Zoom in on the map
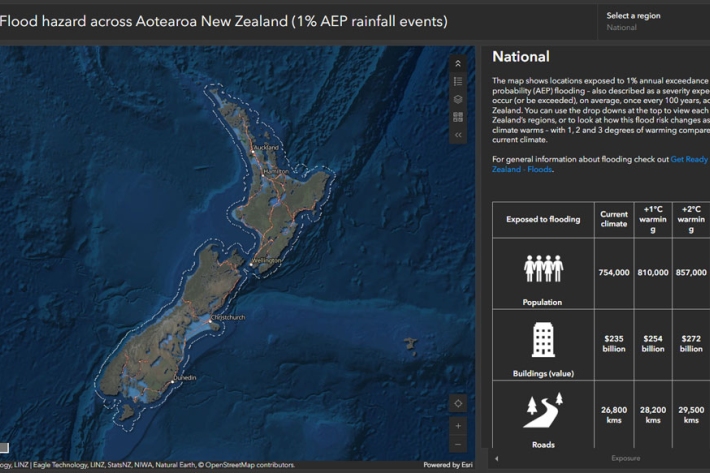710x473 pixels. [458, 426]
